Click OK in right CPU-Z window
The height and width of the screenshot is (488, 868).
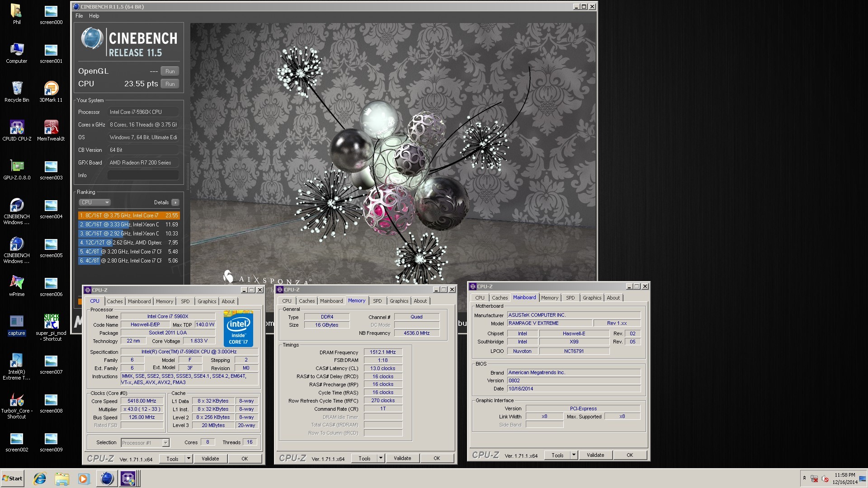coord(630,455)
